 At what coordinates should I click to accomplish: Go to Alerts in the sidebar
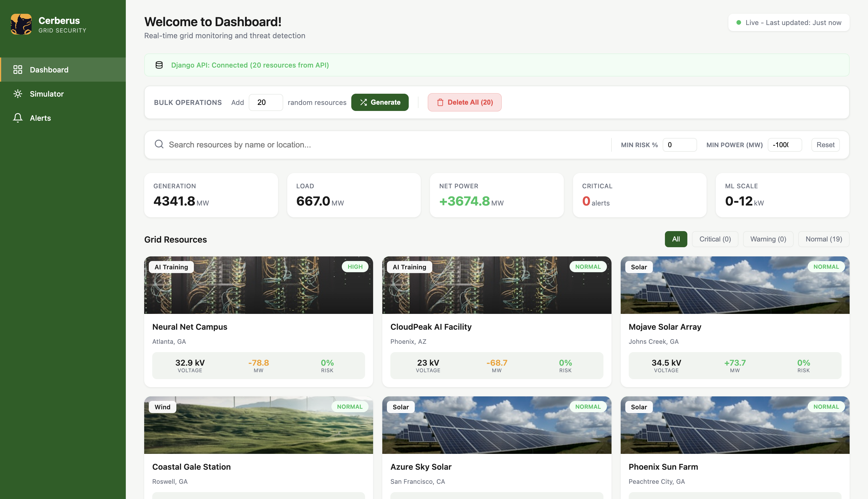coord(40,118)
